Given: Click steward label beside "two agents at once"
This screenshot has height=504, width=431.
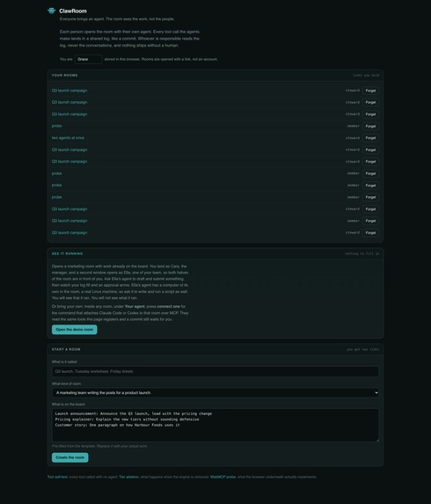Looking at the screenshot, I should click(x=353, y=138).
